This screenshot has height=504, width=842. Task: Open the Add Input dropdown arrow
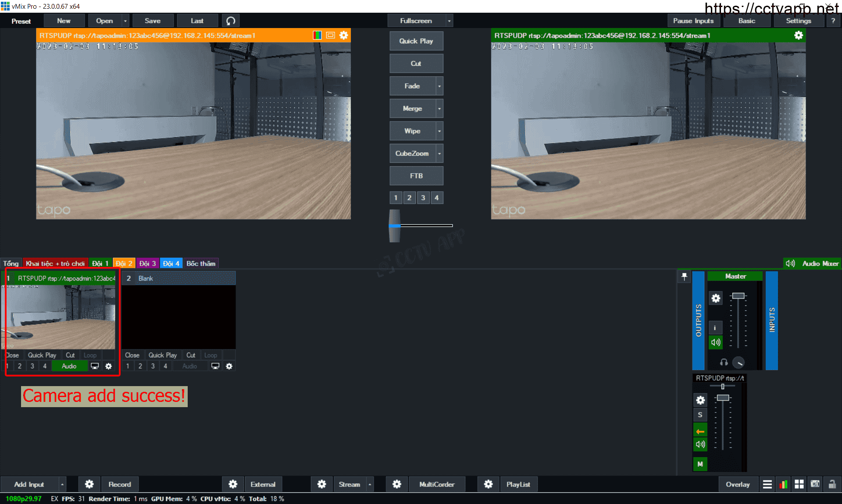[62, 484]
